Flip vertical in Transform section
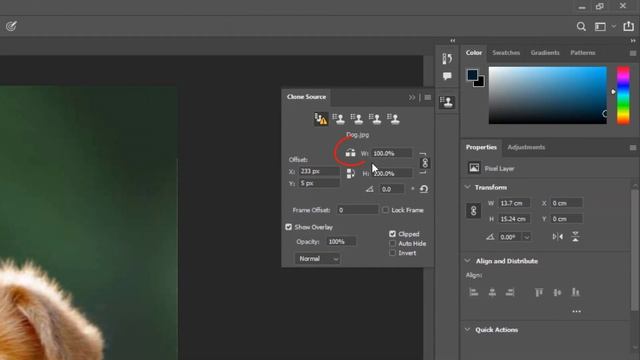Screen dimensions: 640x360 (575, 237)
